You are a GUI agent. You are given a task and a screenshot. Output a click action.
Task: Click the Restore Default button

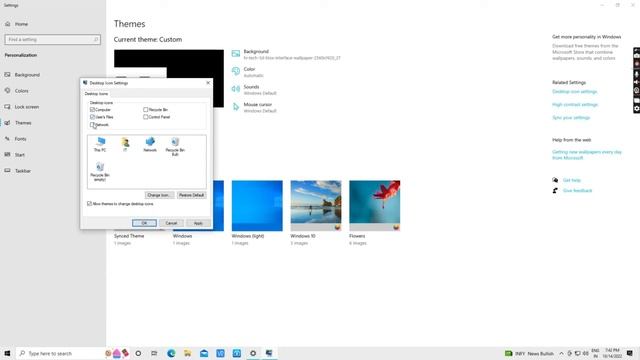(191, 195)
